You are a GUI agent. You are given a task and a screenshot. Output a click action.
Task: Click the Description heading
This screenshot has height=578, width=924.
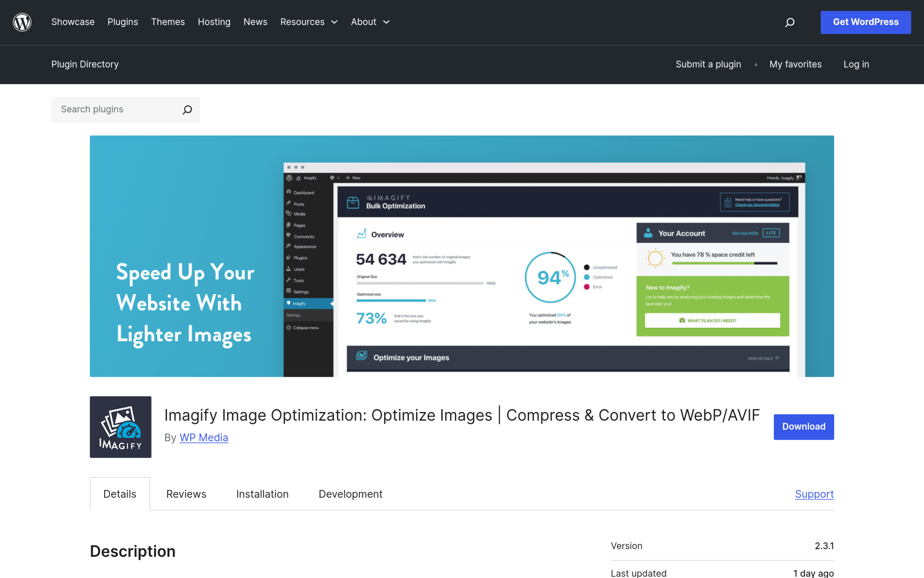[132, 551]
